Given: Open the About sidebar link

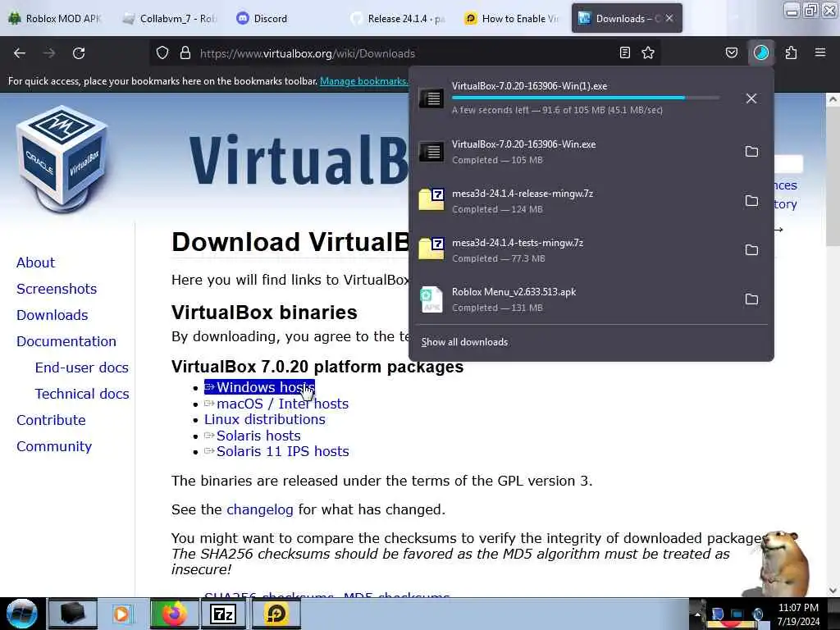Looking at the screenshot, I should tap(35, 262).
